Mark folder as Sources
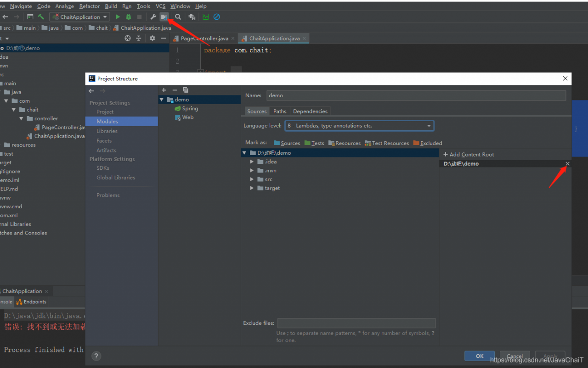The width and height of the screenshot is (588, 368). pos(287,143)
